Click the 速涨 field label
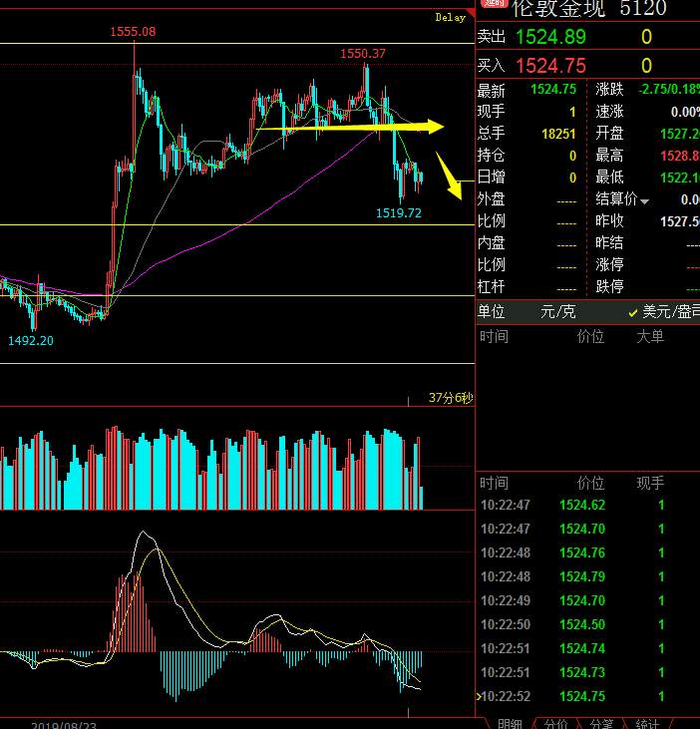The height and width of the screenshot is (729, 700). [x=609, y=112]
